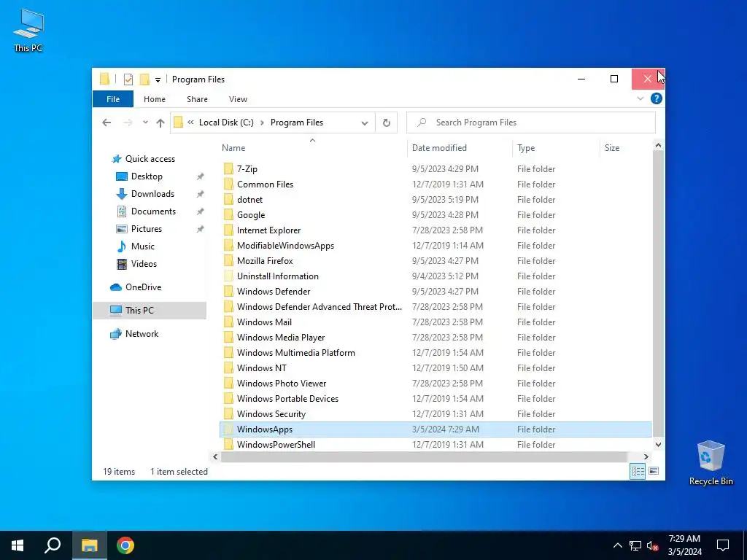
Task: Click the Search Program Files field
Action: [x=531, y=122]
